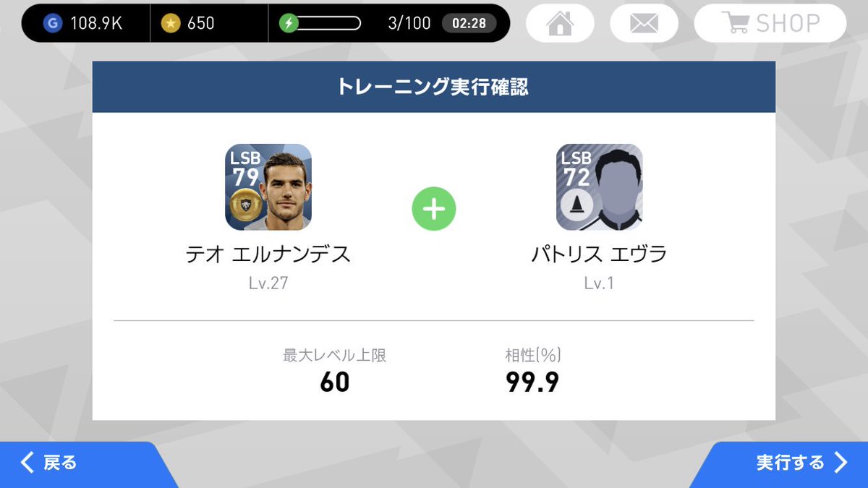Tap the 99.9 compatibility percentage value
868x488 pixels.
tap(532, 382)
